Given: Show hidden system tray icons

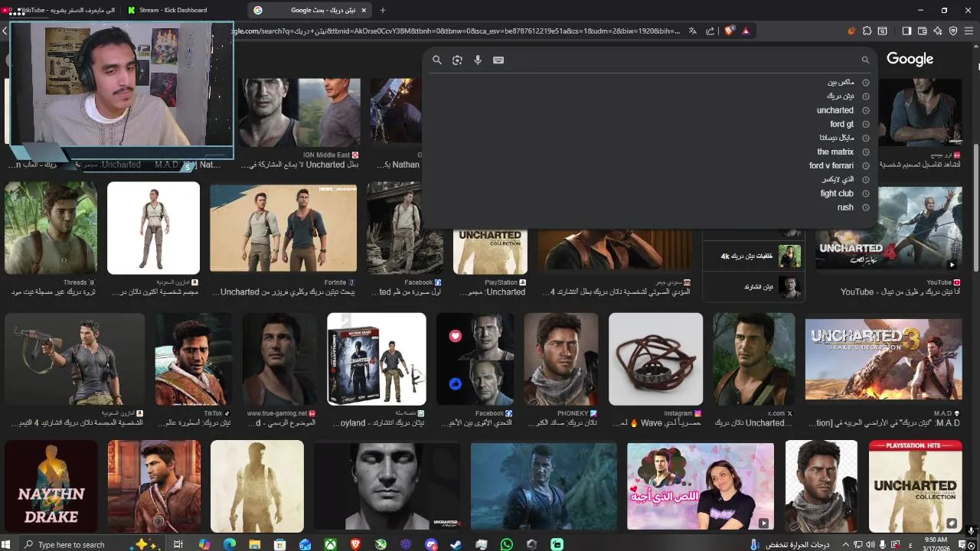Looking at the screenshot, I should pos(845,544).
